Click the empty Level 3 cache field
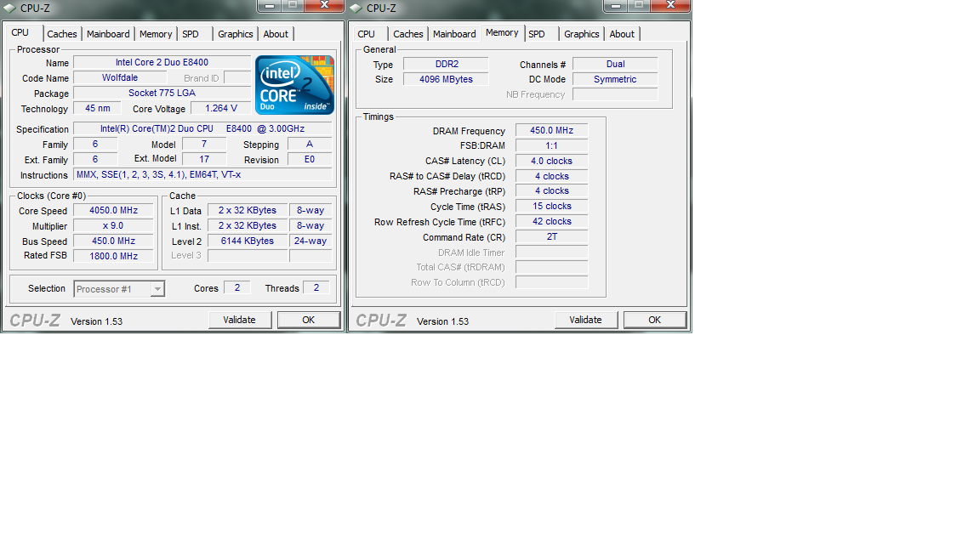Viewport: 980px width, 551px height. [x=248, y=256]
